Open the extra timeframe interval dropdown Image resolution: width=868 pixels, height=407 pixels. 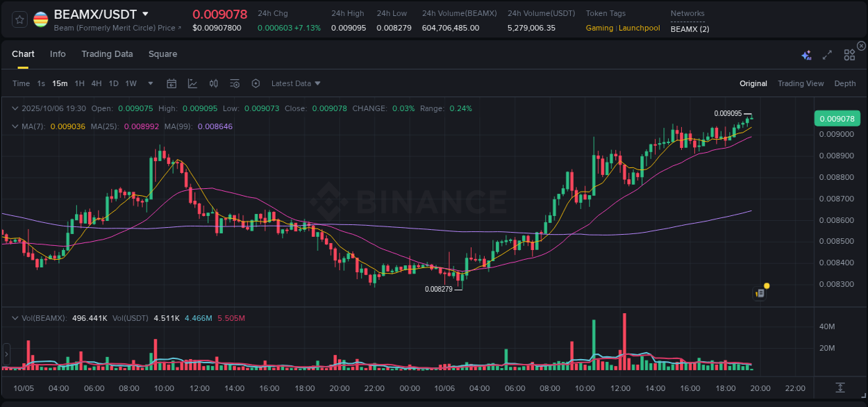149,83
